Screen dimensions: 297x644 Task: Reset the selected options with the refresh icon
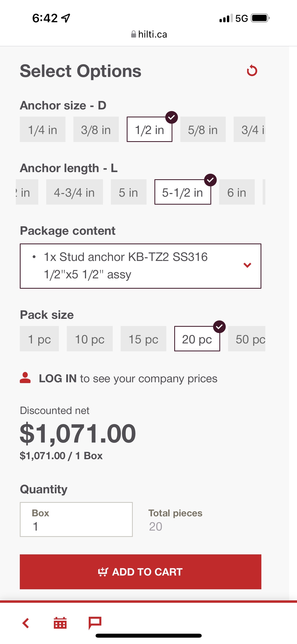point(252,71)
